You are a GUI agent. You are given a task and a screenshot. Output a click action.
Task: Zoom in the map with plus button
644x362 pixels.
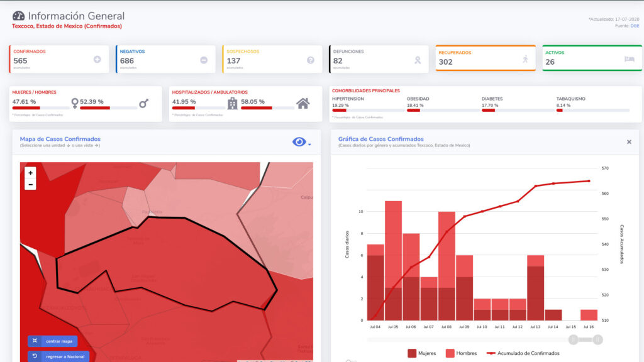pos(31,172)
